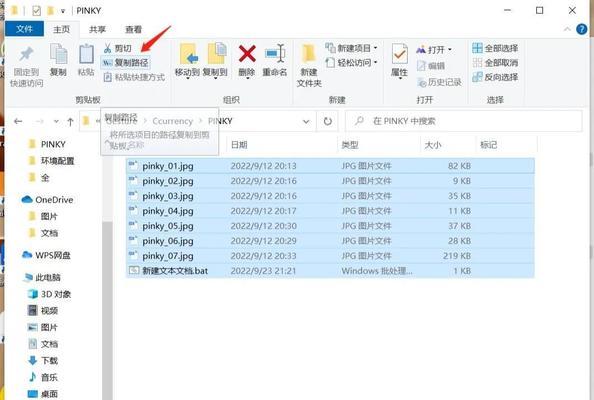Click the Refresh button
The width and height of the screenshot is (594, 400).
328,121
